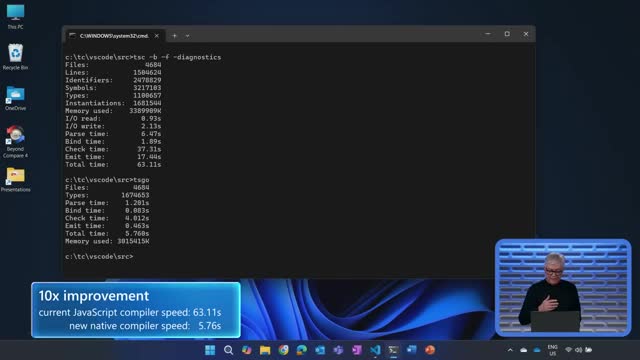The image size is (640, 360).
Task: Launch Copilot from the taskbar
Action: point(247,350)
